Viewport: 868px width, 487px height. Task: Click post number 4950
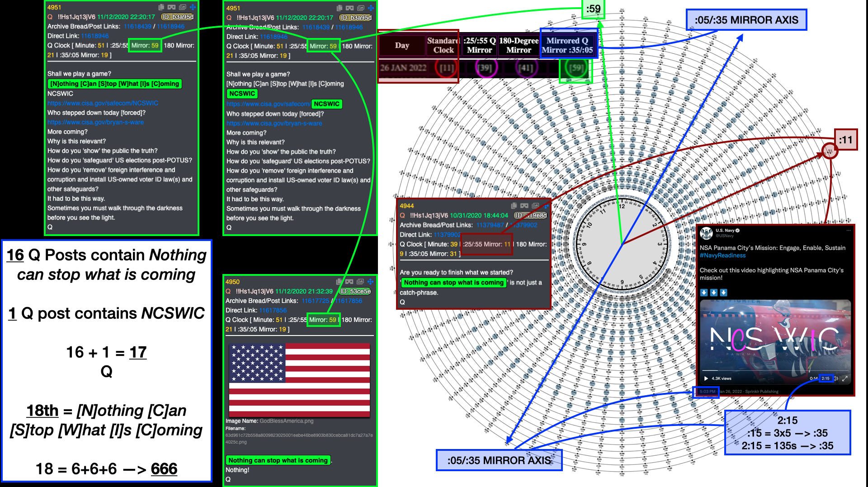(x=233, y=282)
